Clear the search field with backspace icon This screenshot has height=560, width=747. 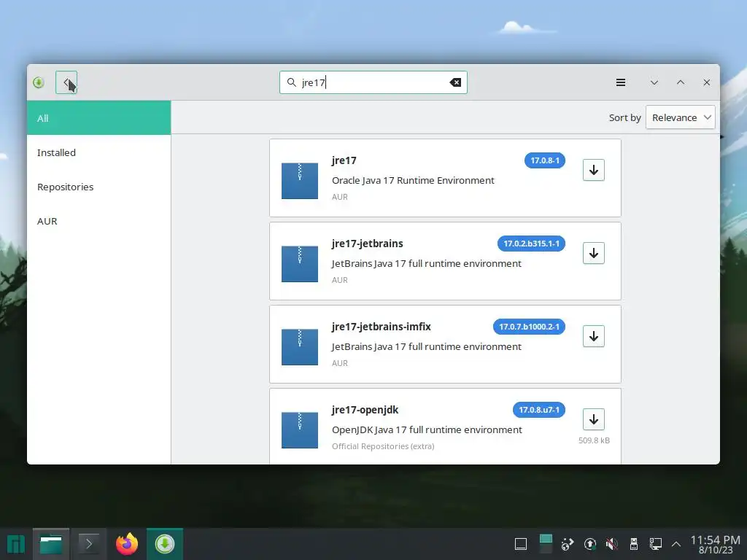point(455,82)
